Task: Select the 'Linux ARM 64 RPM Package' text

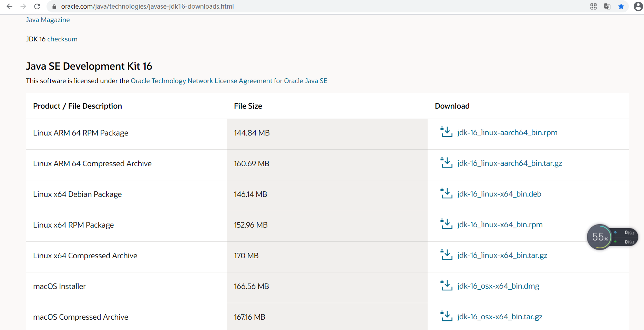Action: tap(81, 133)
